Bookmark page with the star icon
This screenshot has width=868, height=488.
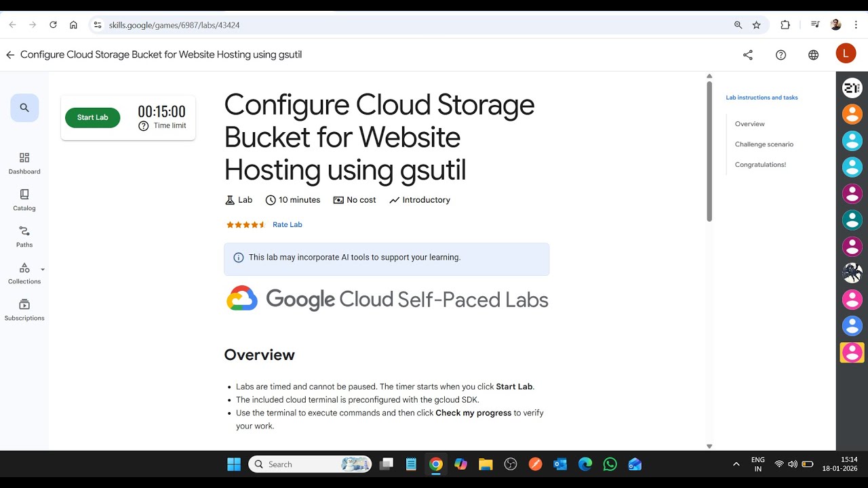pyautogui.click(x=756, y=25)
